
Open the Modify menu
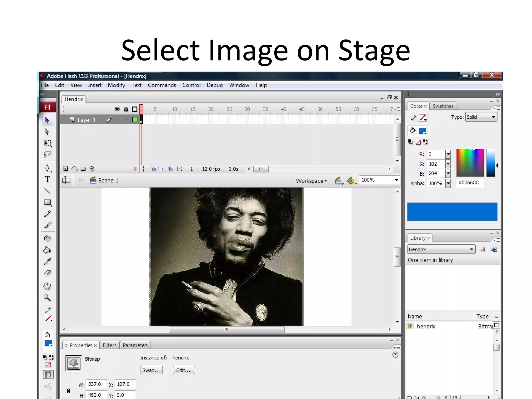(x=116, y=85)
